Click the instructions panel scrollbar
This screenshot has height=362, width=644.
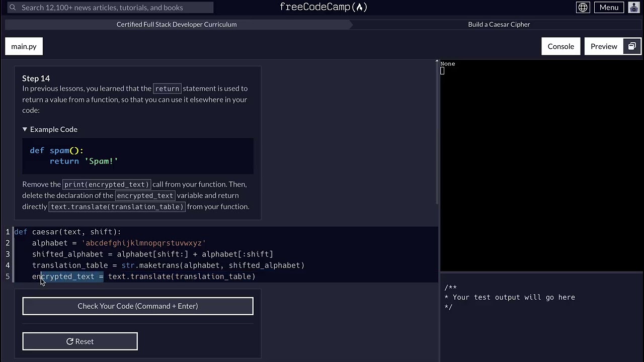[x=437, y=133]
